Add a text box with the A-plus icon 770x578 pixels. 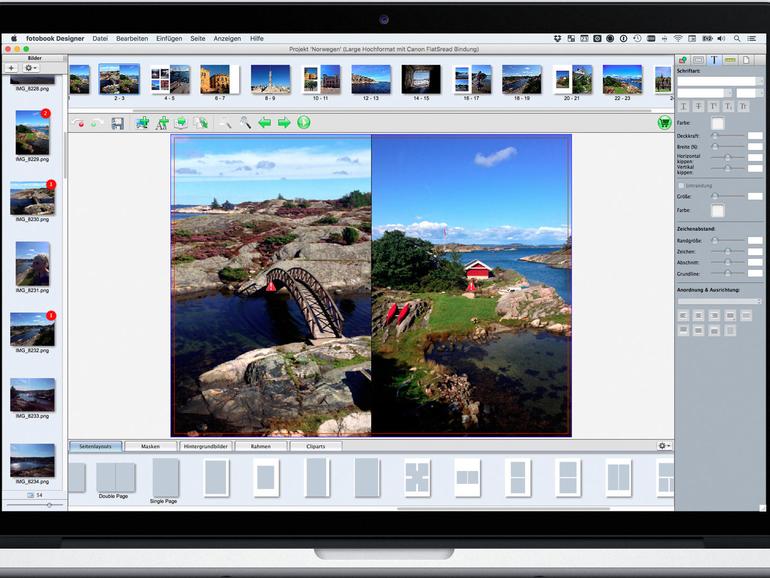pos(162,123)
